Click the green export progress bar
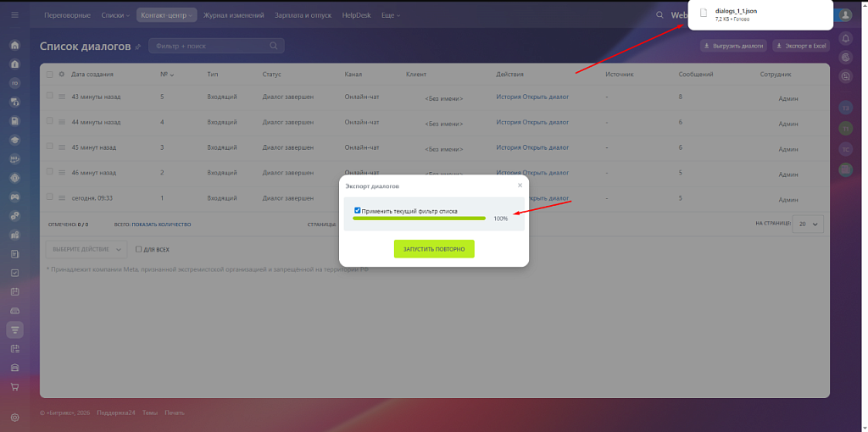This screenshot has height=432, width=868. (419, 219)
